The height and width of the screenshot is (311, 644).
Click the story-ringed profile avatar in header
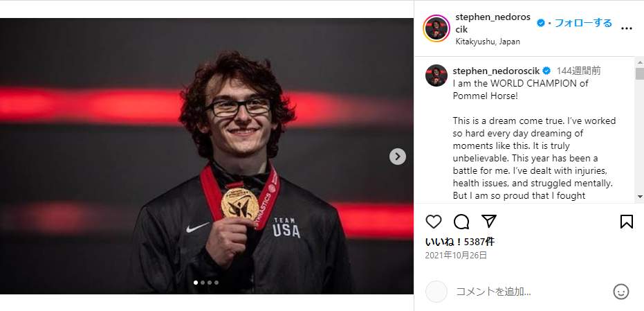pyautogui.click(x=436, y=29)
